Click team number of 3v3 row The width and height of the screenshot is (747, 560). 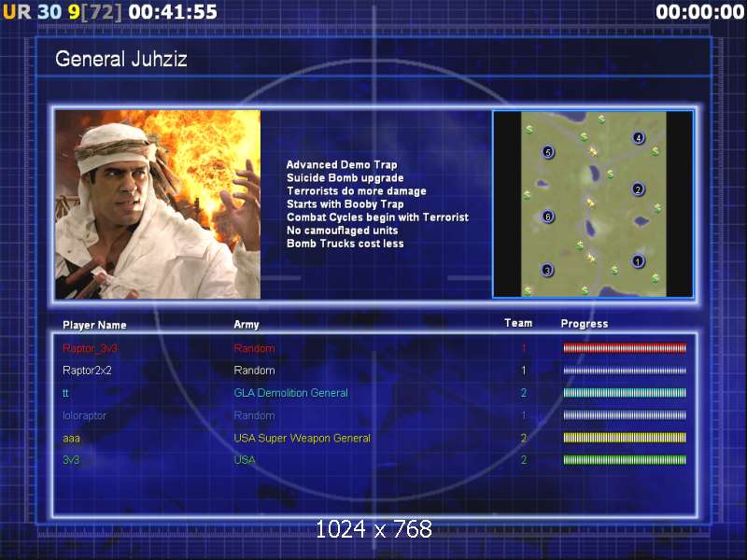[x=524, y=460]
